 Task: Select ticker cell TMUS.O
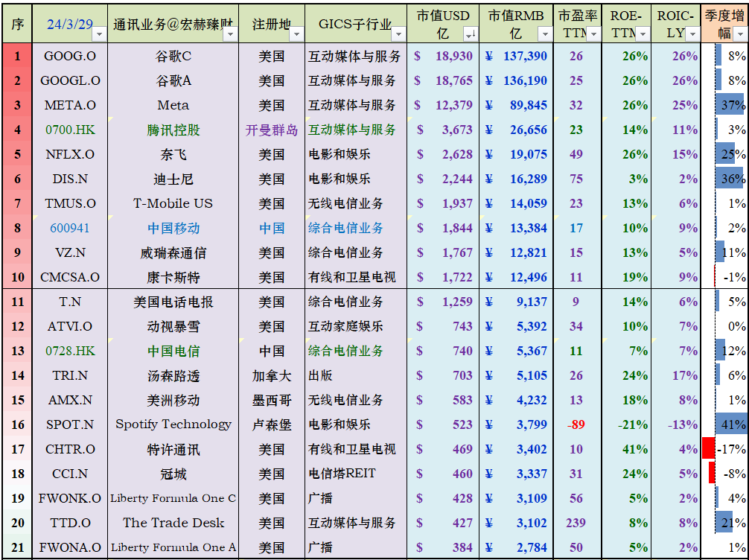pos(70,203)
